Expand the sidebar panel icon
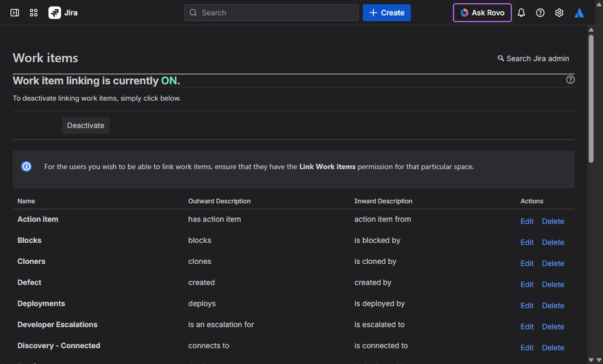Viewport: 603px width, 364px height. (x=14, y=13)
